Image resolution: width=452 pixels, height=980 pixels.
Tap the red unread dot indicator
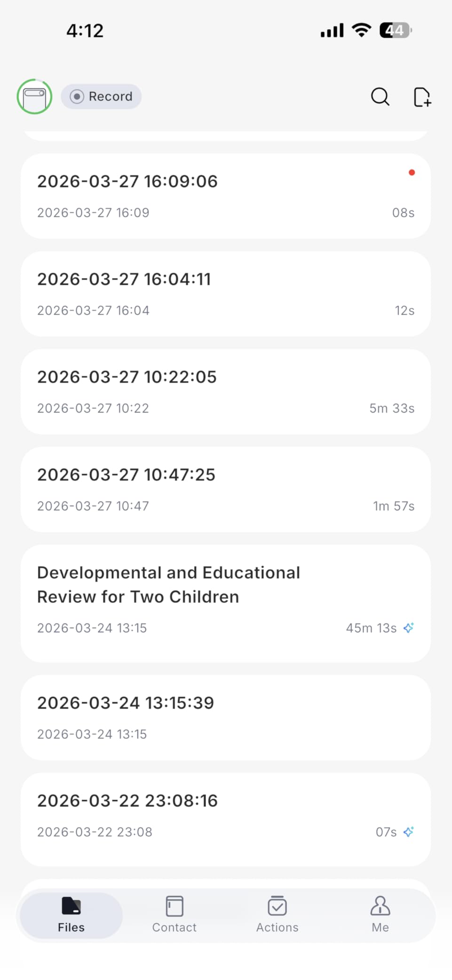pyautogui.click(x=412, y=173)
